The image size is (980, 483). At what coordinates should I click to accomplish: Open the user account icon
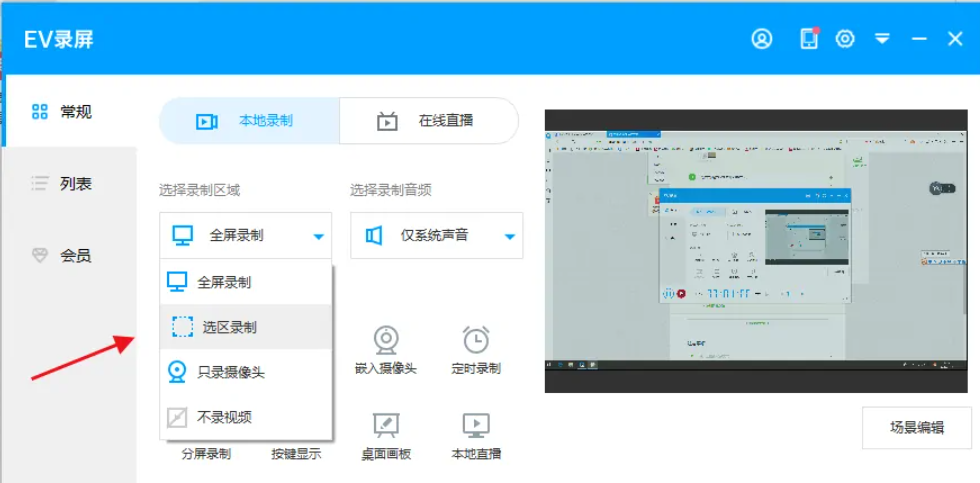click(762, 39)
